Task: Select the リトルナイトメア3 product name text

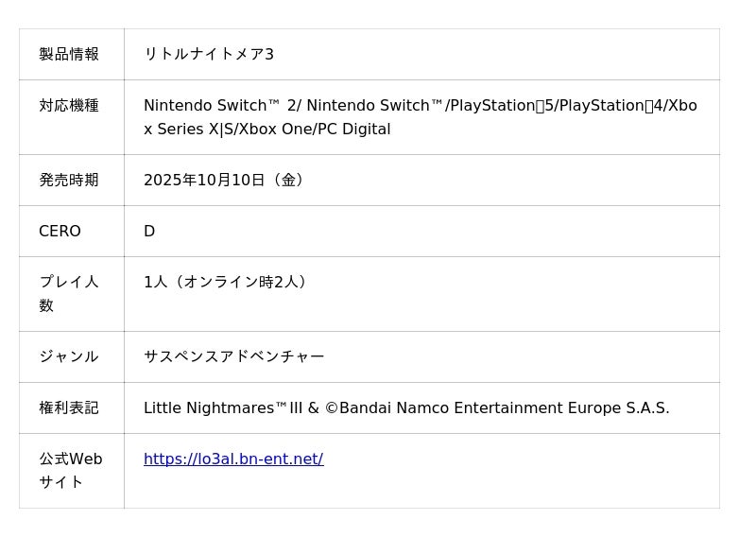Action: 208,55
